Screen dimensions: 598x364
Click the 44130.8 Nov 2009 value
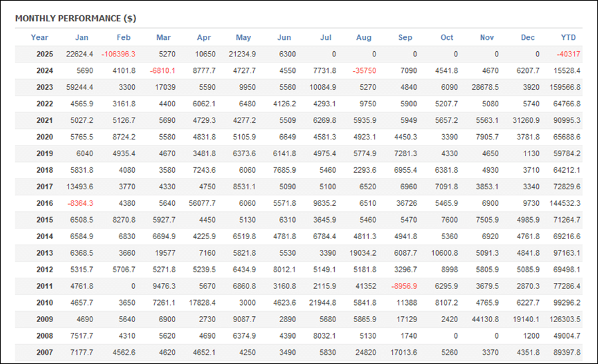click(x=485, y=319)
